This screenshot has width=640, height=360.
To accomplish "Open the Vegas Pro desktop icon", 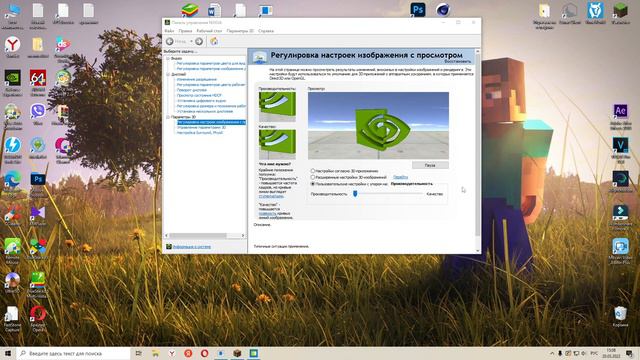I will coord(620,145).
